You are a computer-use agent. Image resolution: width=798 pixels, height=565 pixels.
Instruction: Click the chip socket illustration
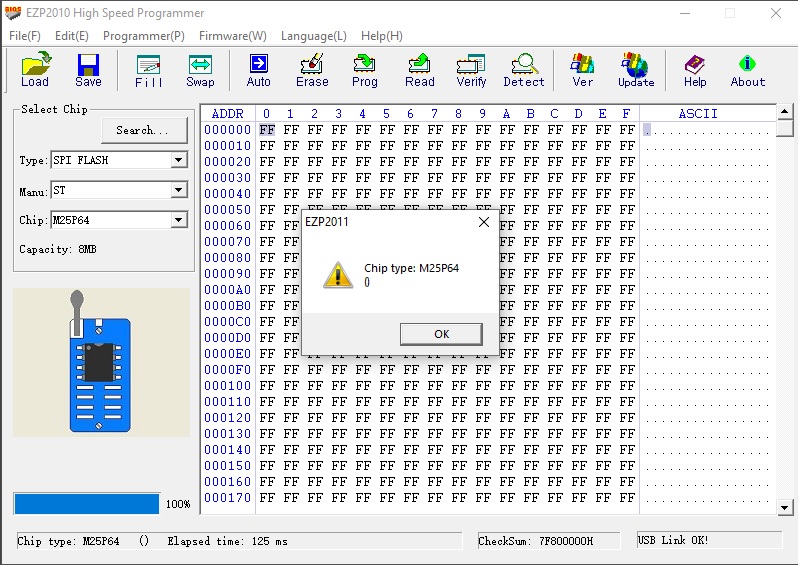click(100, 362)
